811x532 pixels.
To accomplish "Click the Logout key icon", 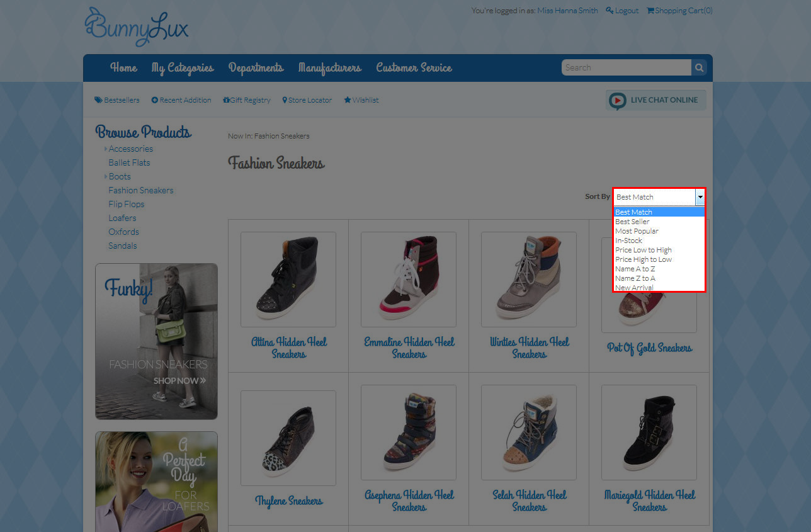I will 610,11.
